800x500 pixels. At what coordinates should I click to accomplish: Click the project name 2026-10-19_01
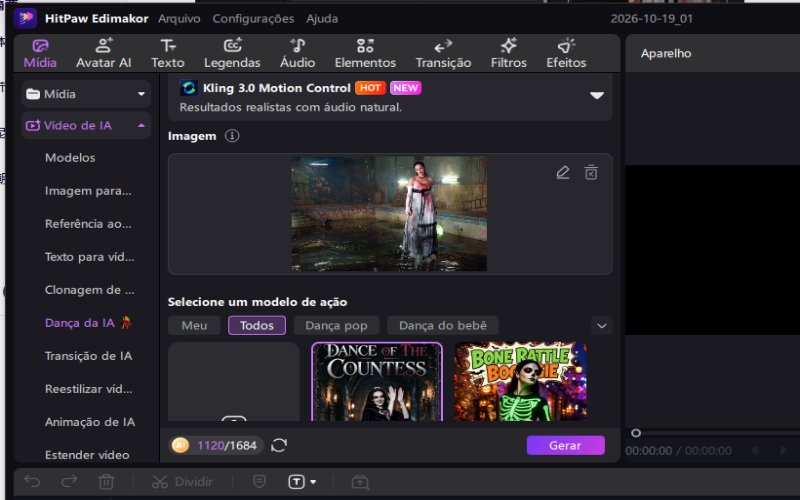pos(652,19)
